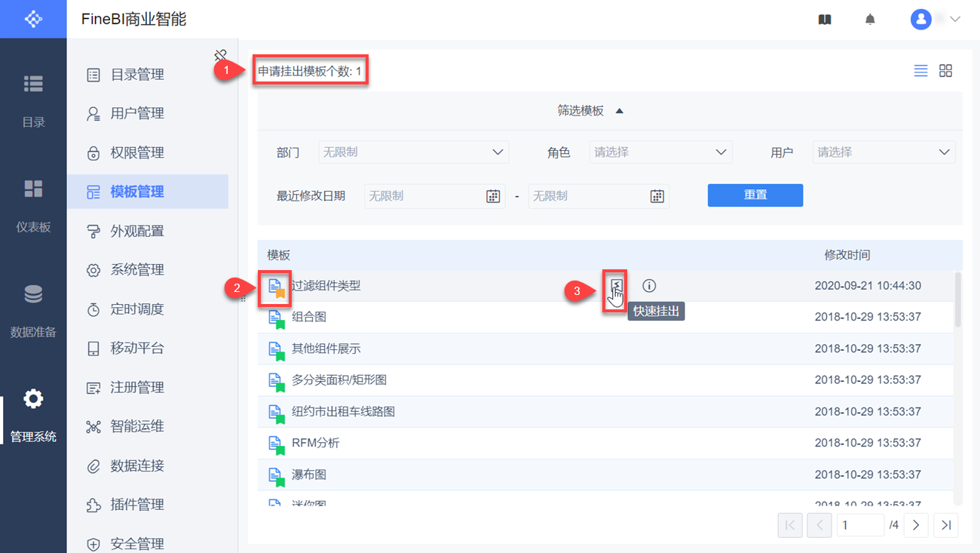The width and height of the screenshot is (980, 553).
Task: Select 权限管理 menu item
Action: [x=148, y=152]
